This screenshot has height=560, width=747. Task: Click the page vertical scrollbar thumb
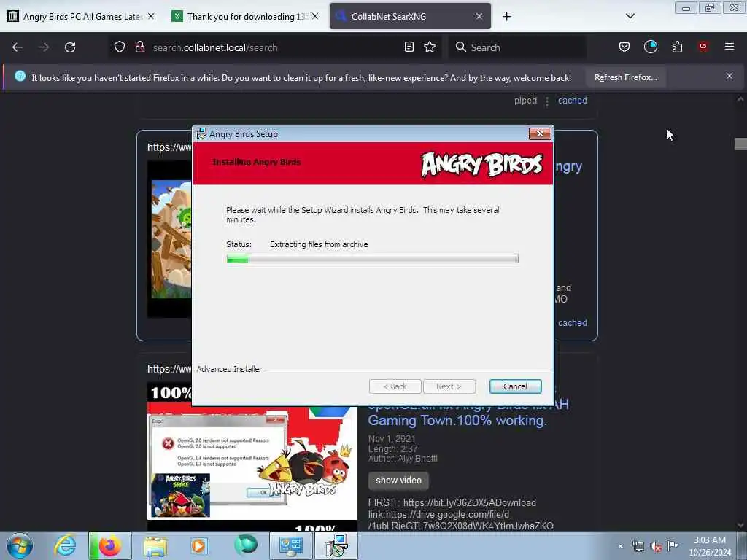[x=740, y=144]
